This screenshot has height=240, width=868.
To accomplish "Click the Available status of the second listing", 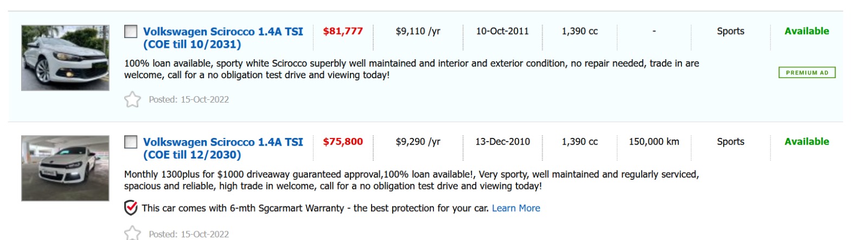I will click(x=807, y=142).
